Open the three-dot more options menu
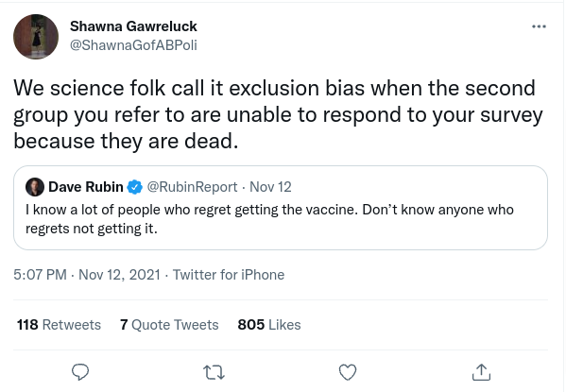 pyautogui.click(x=539, y=26)
